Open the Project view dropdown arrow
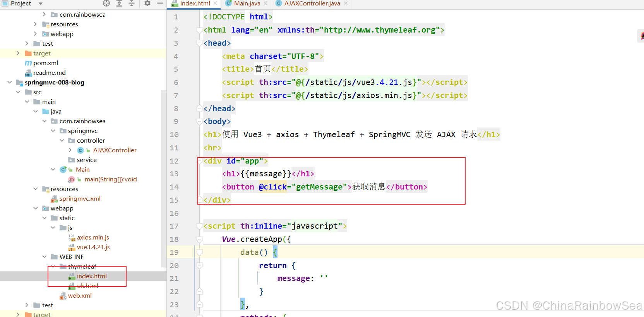This screenshot has height=317, width=644. (40, 3)
